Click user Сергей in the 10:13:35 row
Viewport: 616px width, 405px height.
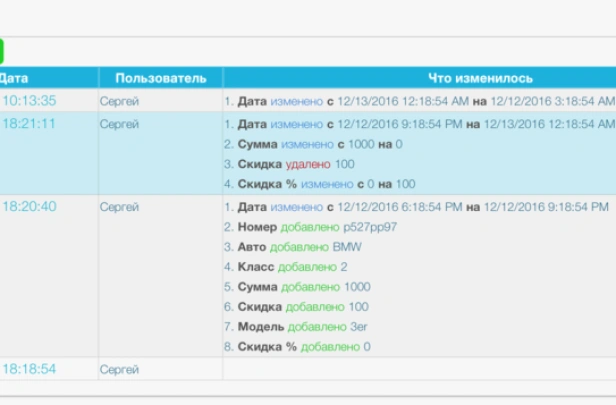coord(119,101)
